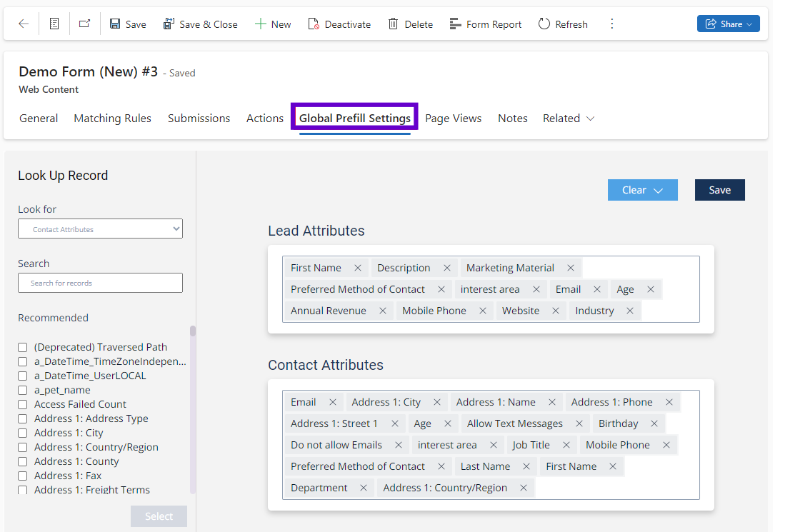Remove Lead Preferred Method of Contact tag
Image resolution: width=795 pixels, height=532 pixels.
coord(441,289)
